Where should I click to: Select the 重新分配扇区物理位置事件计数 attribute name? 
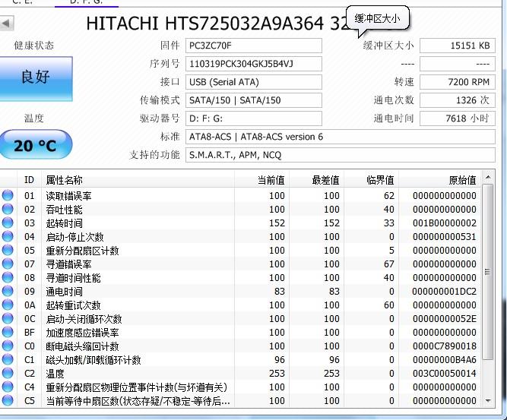[x=137, y=387]
